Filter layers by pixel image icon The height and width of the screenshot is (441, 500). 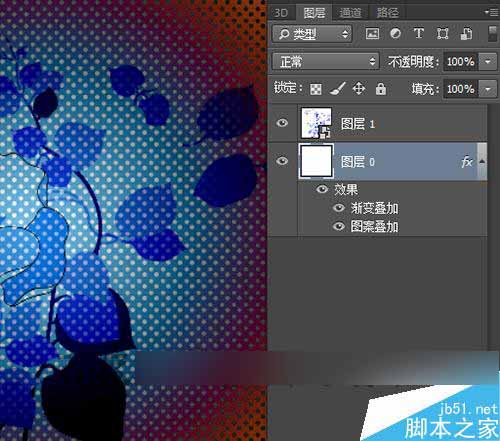coord(372,34)
